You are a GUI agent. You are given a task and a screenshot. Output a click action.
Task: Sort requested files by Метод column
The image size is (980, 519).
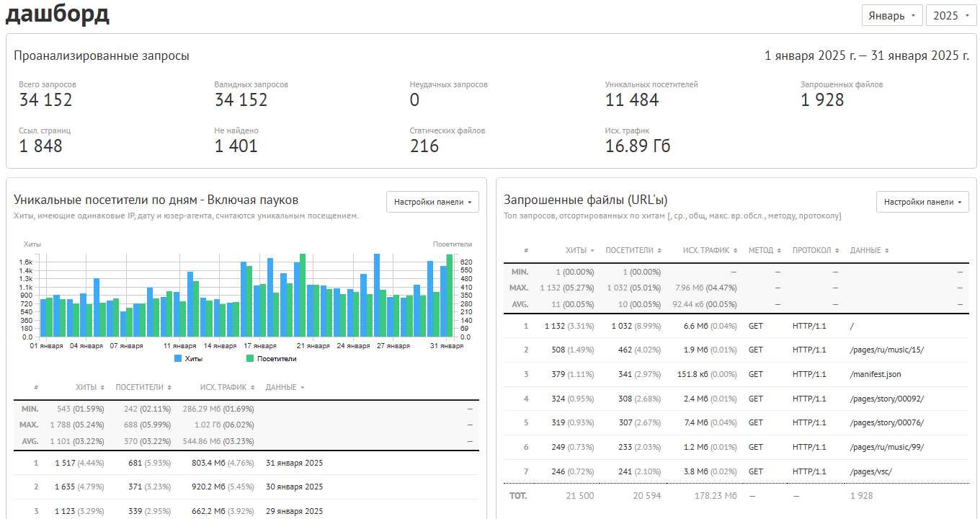coord(765,250)
